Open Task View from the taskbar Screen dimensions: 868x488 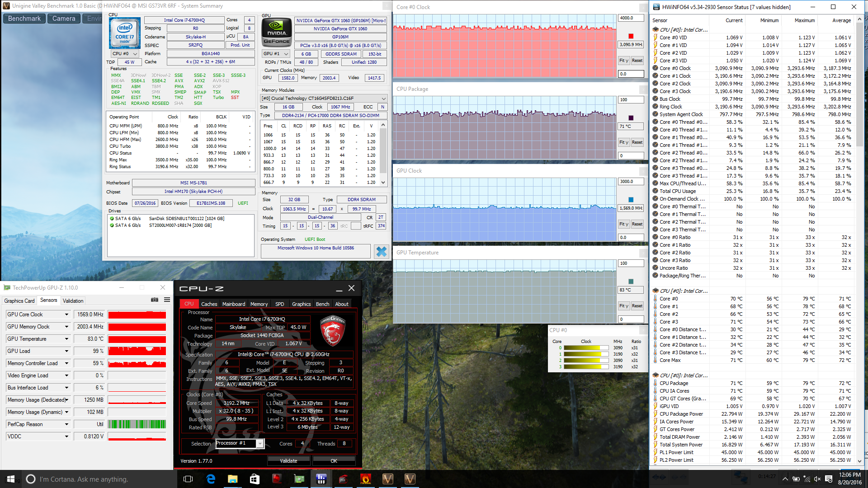[189, 479]
